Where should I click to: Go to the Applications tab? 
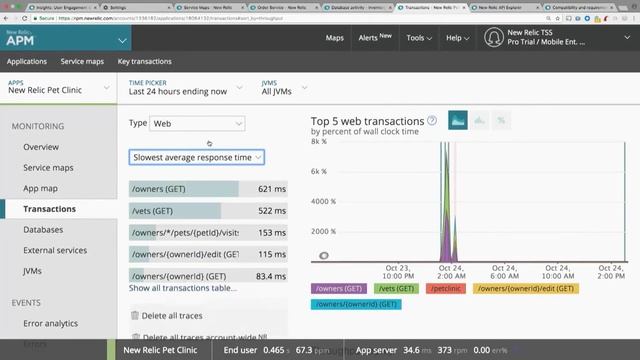point(27,62)
